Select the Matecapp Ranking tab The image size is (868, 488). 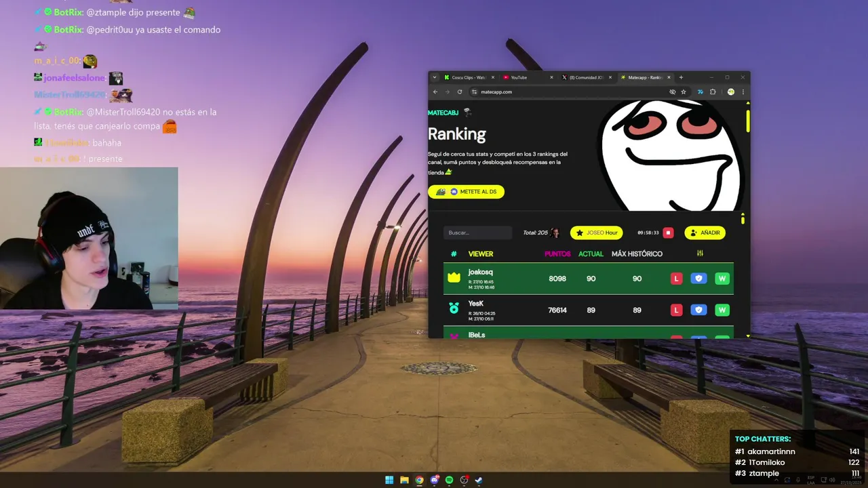[645, 77]
